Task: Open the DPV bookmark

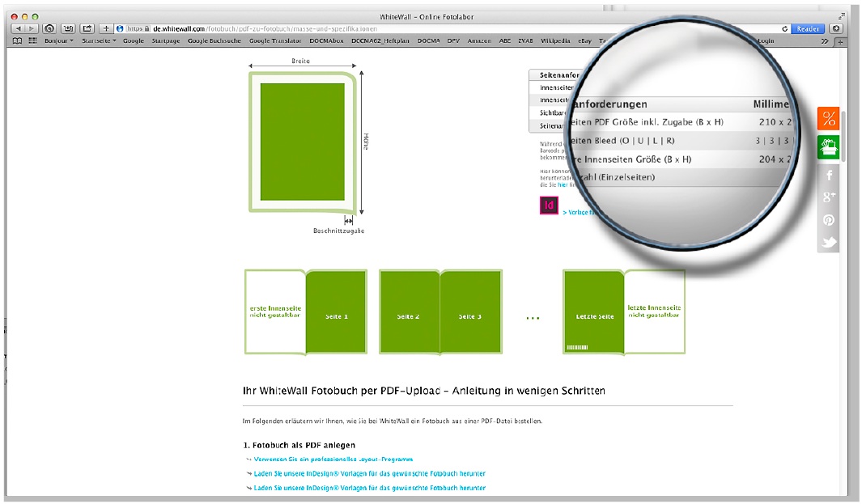Action: coord(453,40)
